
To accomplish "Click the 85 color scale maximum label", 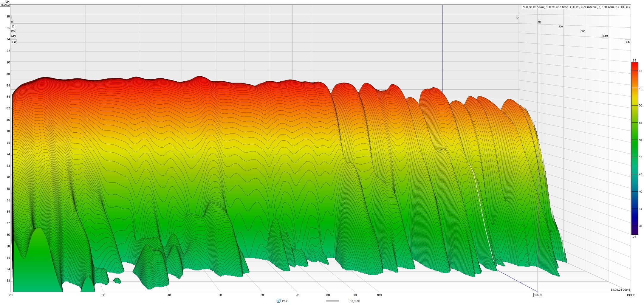I will (x=634, y=61).
